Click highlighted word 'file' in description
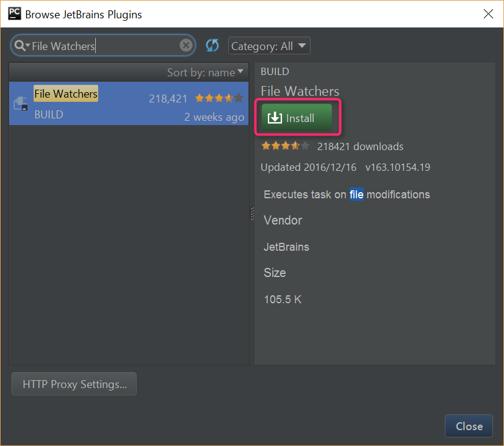504x446 pixels. point(356,195)
